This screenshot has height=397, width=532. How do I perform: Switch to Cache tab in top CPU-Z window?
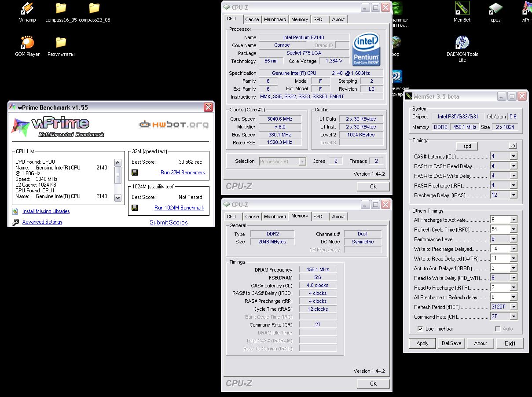coord(252,19)
